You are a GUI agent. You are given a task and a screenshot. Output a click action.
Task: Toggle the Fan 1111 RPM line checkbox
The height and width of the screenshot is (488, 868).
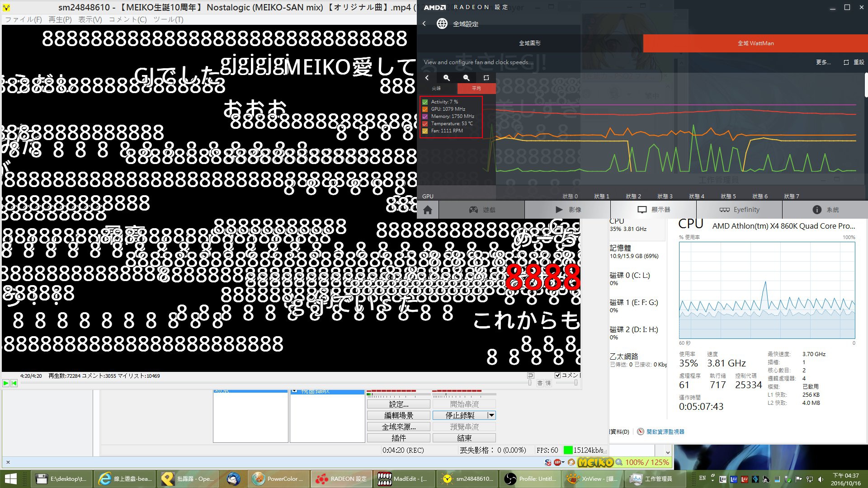click(425, 131)
